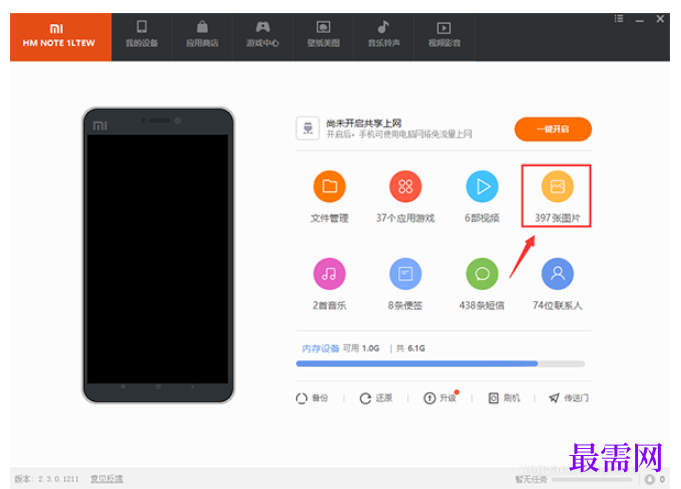Click the 还原 restore button
The height and width of the screenshot is (489, 681).
click(x=376, y=398)
